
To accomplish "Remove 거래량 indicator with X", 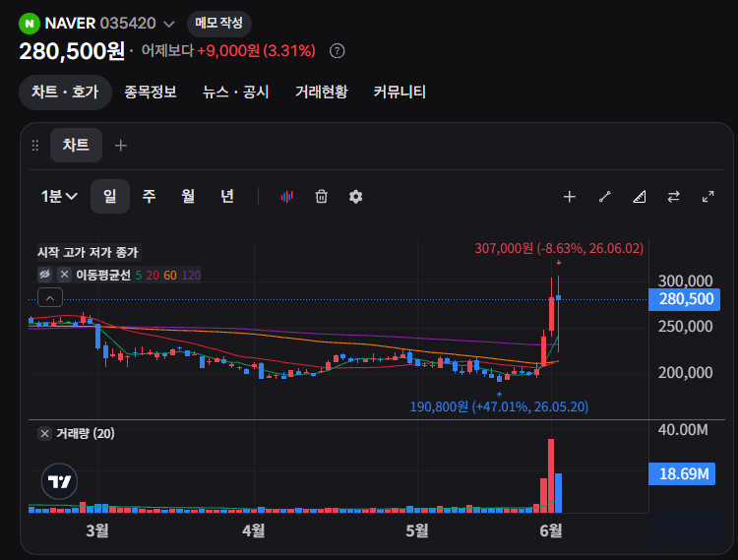I will point(44,433).
